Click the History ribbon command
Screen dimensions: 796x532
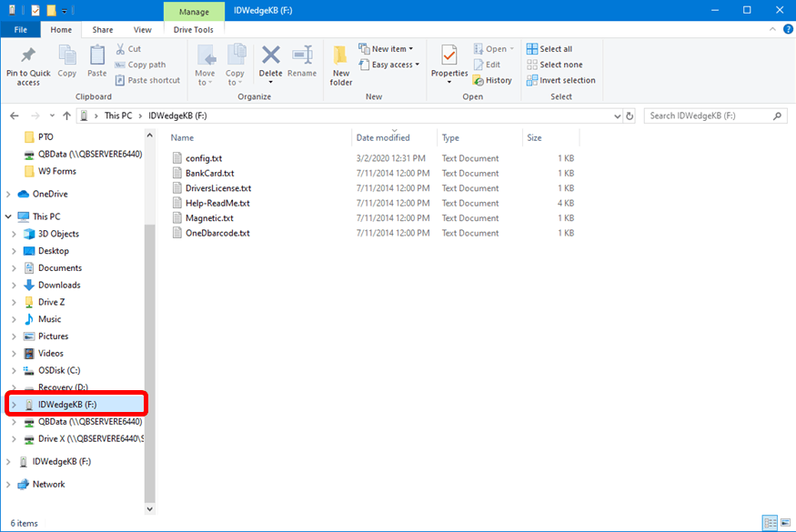(x=492, y=80)
